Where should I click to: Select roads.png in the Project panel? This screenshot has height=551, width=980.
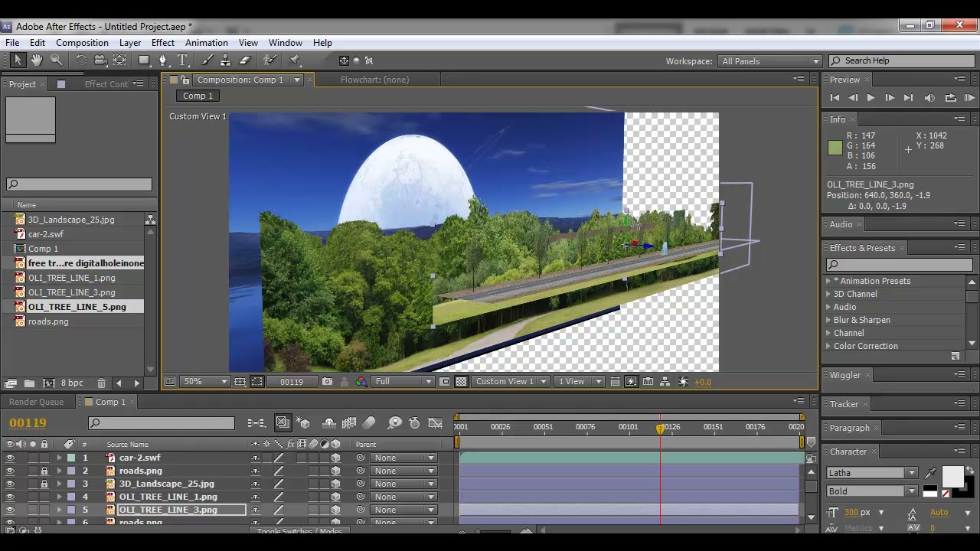point(48,321)
